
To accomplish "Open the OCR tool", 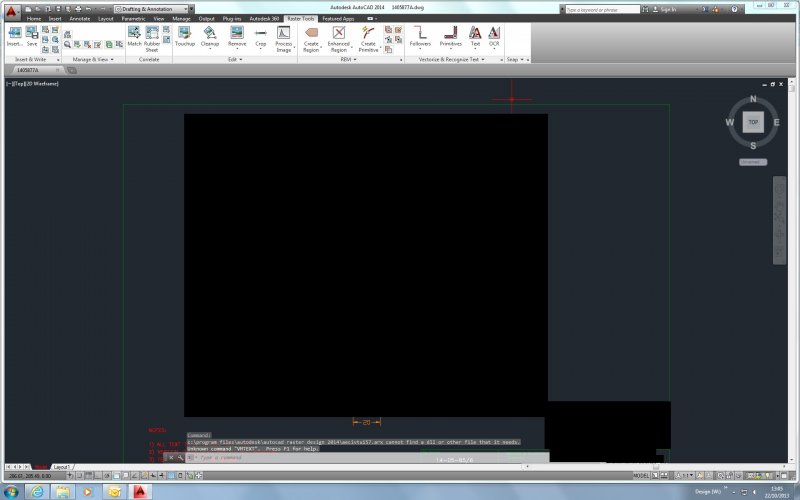I will tap(494, 36).
